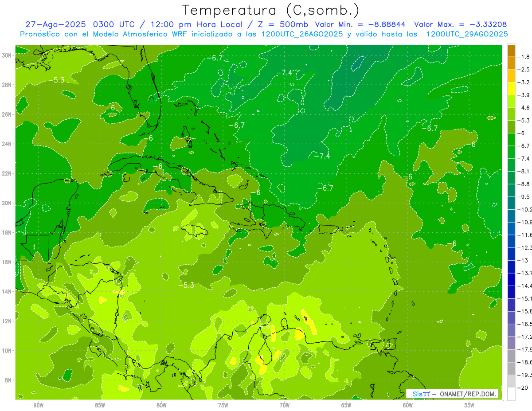
Task: Click the '0300 UTC' time text
Action: point(115,24)
